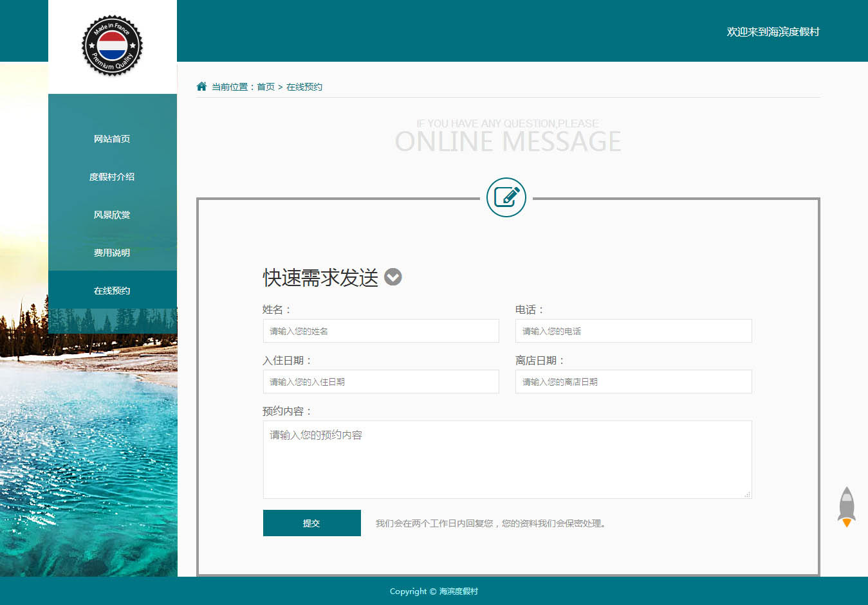Click the rocket back-to-top icon
This screenshot has width=868, height=605.
(847, 507)
